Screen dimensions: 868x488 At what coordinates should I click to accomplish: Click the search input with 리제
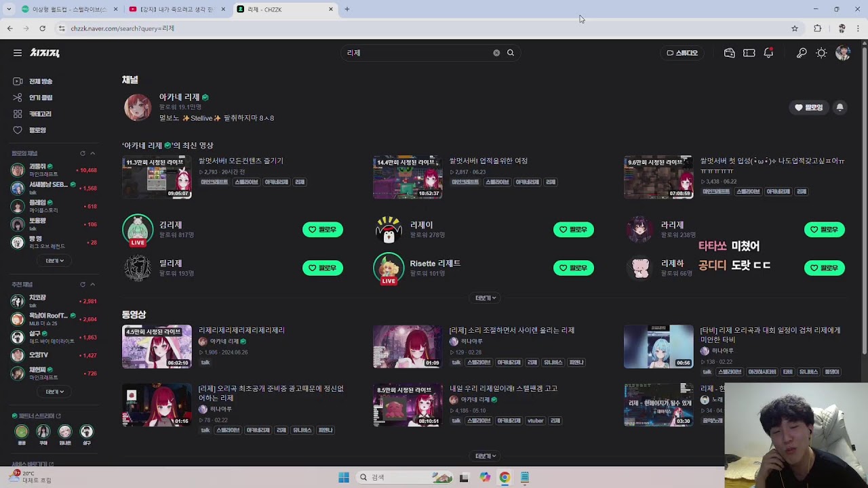coord(417,53)
